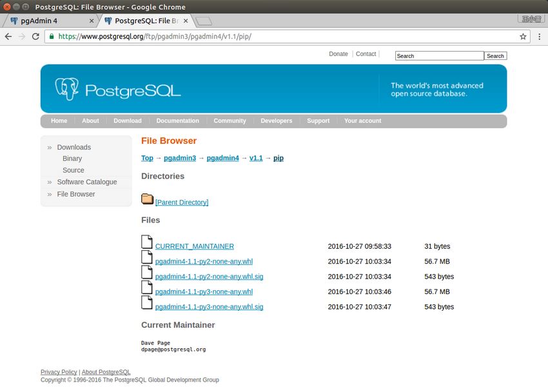
Task: Click the Parent Directory folder icon
Action: (147, 199)
